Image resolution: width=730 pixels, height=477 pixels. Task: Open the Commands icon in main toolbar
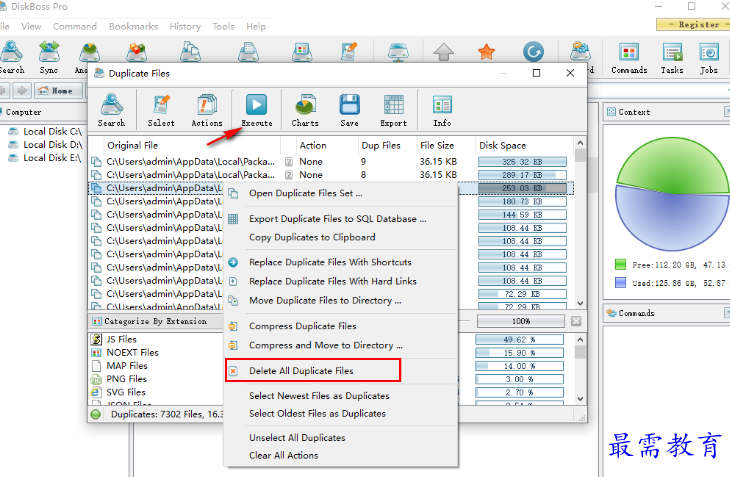(629, 57)
